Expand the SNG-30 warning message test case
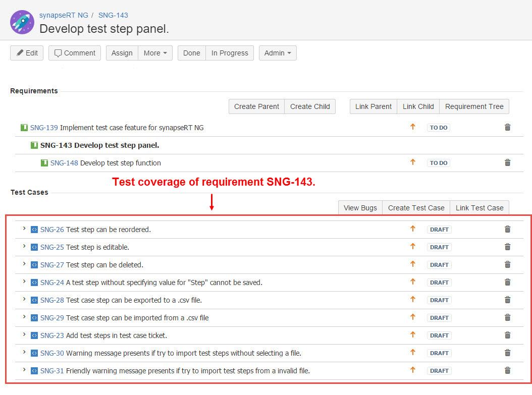Image resolution: width=532 pixels, height=395 pixels. coord(24,353)
